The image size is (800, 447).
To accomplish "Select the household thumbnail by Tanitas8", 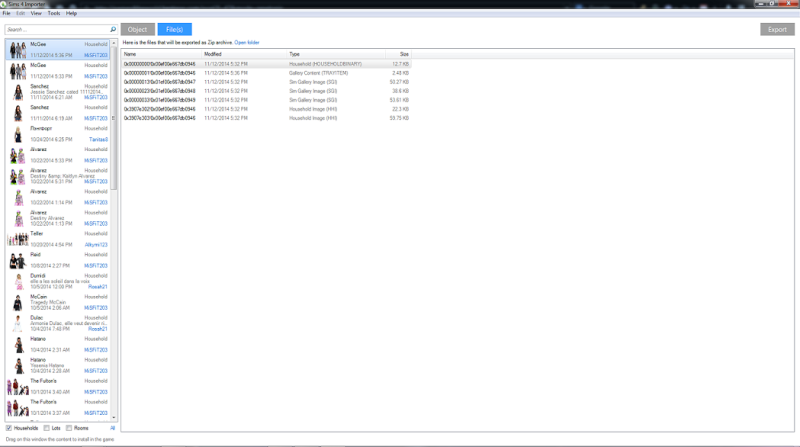I will point(18,134).
